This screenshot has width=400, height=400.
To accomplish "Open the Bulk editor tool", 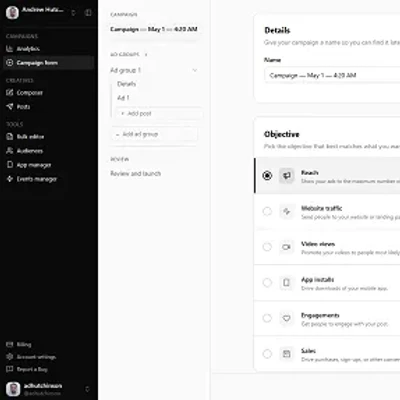I will [48, 137].
